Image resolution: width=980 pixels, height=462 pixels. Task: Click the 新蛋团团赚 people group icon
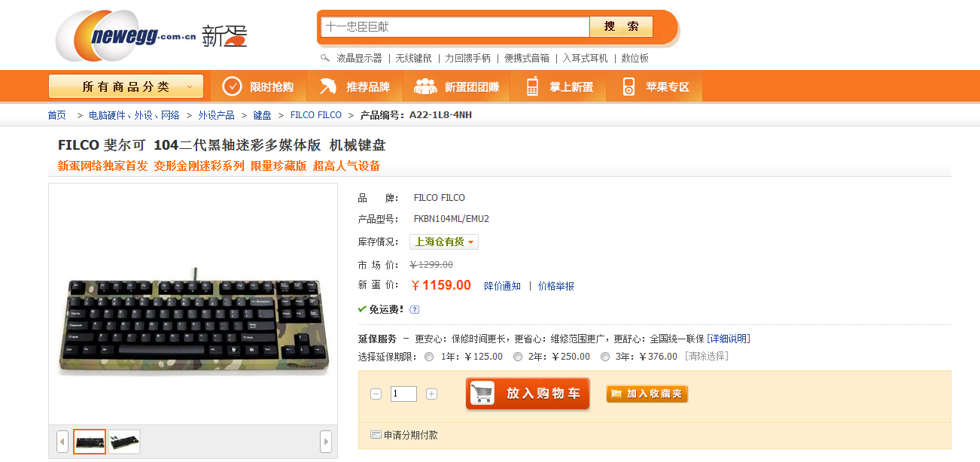point(425,87)
